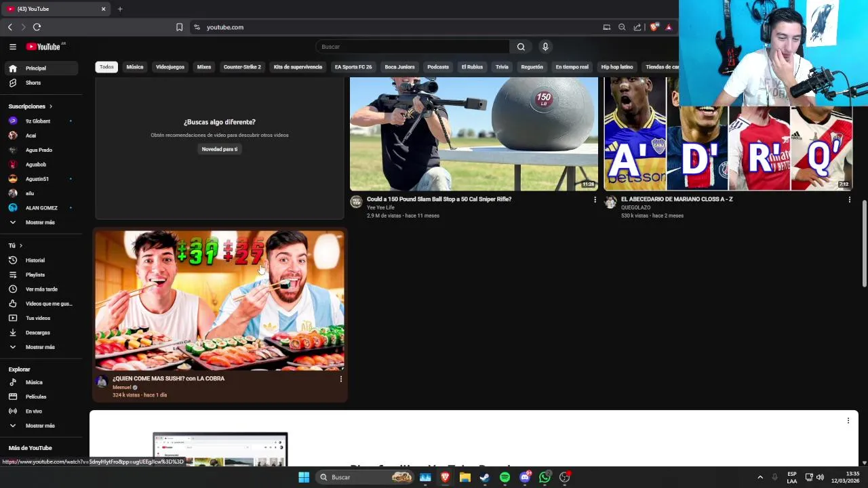The width and height of the screenshot is (868, 488).
Task: Select the Podcasts filter chip
Action: pos(438,67)
